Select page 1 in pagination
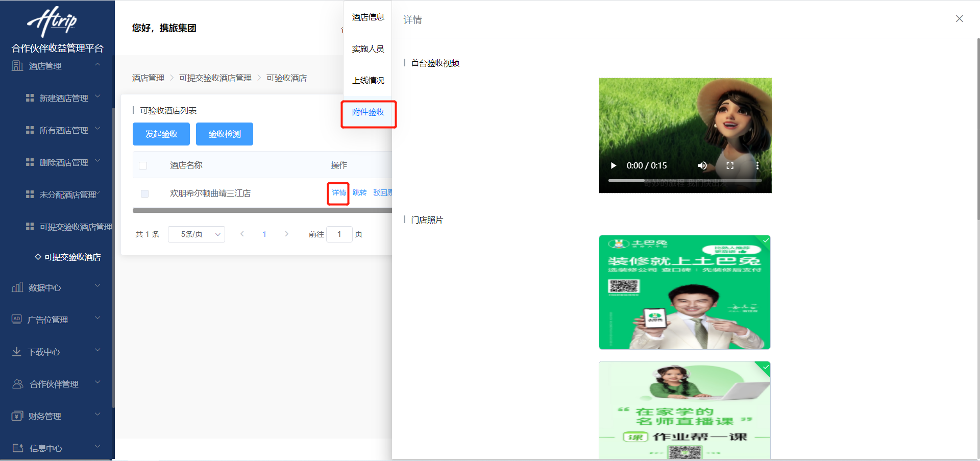 point(264,234)
